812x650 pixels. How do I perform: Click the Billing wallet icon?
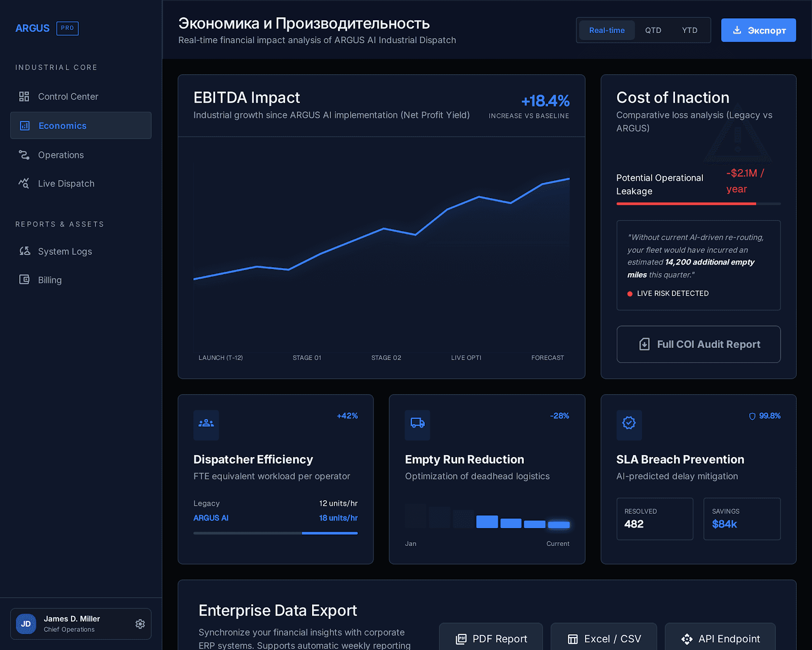(24, 279)
